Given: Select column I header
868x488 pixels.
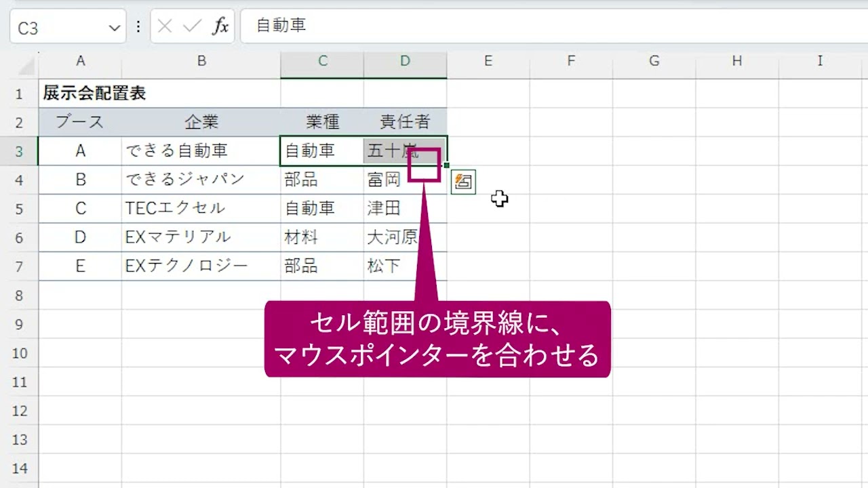Looking at the screenshot, I should point(820,61).
